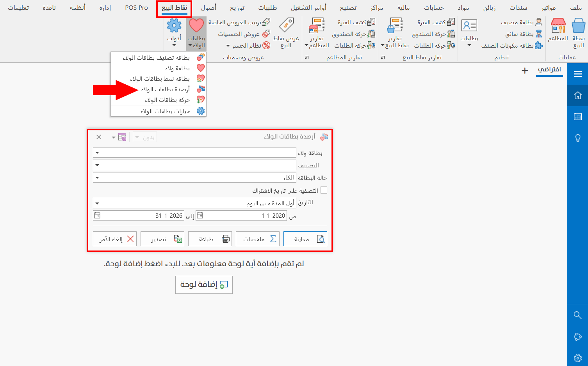Switch to نقاط البيع ribbon tab
This screenshot has height=366, width=588.
(175, 8)
